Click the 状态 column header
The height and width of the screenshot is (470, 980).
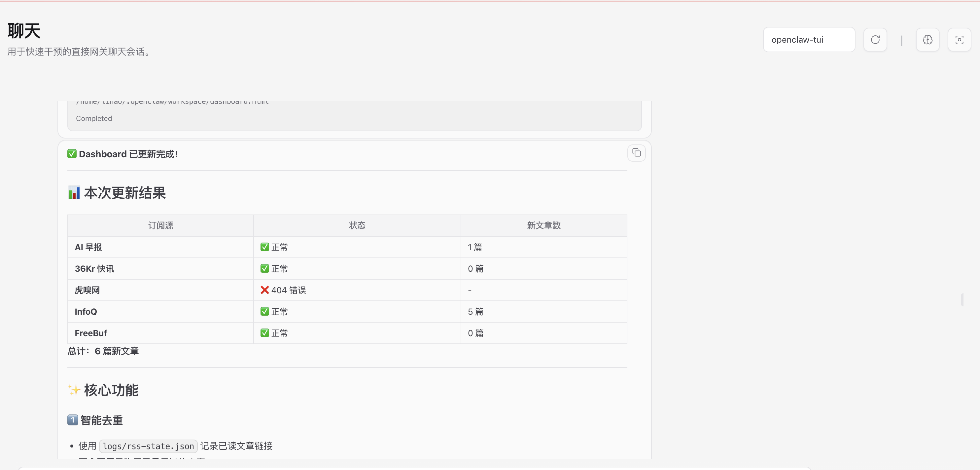pyautogui.click(x=357, y=225)
